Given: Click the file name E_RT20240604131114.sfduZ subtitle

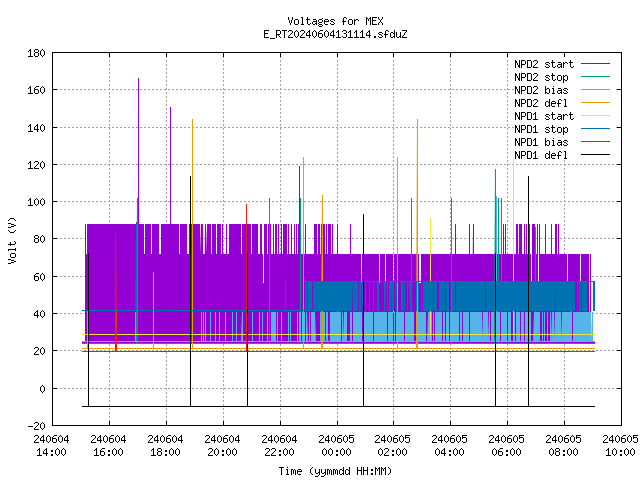Looking at the screenshot, I should coord(335,34).
